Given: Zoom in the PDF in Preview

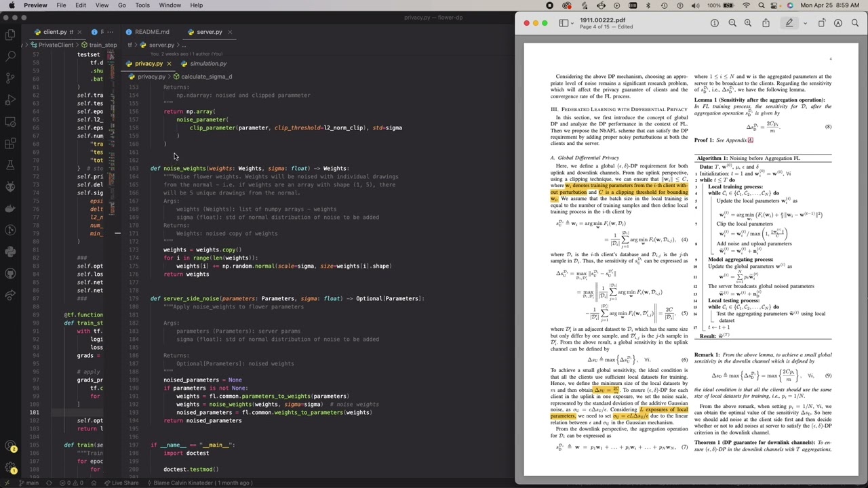Looking at the screenshot, I should 748,23.
